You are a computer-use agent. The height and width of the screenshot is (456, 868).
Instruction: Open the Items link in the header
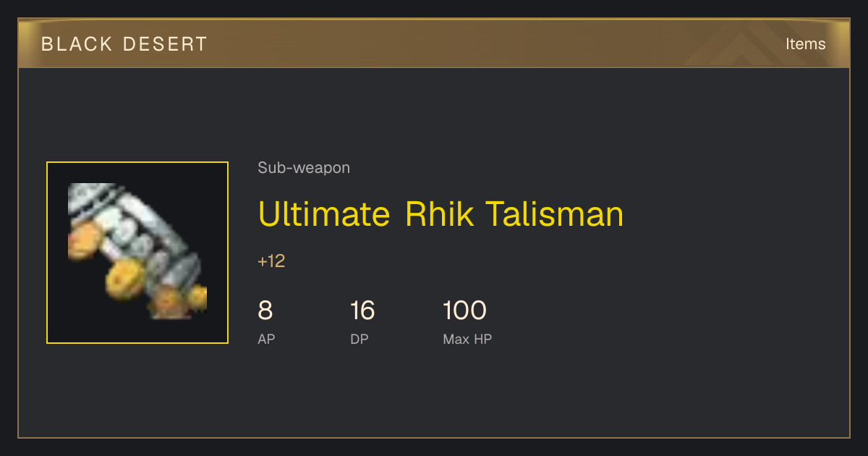click(x=805, y=43)
